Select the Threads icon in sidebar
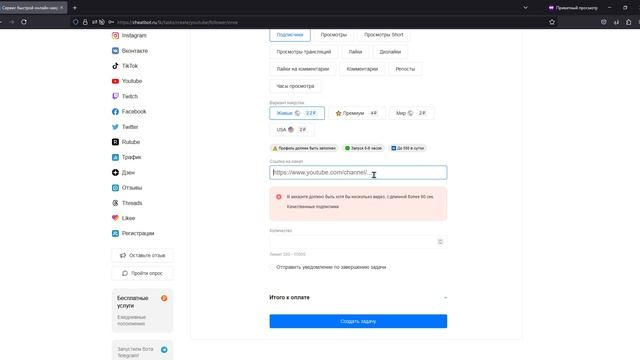Screen dimensions: 640x360 (116, 203)
